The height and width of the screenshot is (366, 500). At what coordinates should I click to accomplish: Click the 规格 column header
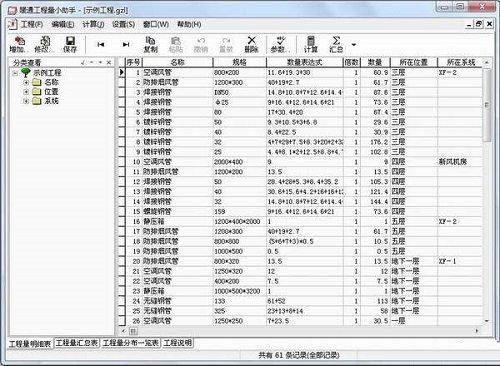[x=240, y=62]
